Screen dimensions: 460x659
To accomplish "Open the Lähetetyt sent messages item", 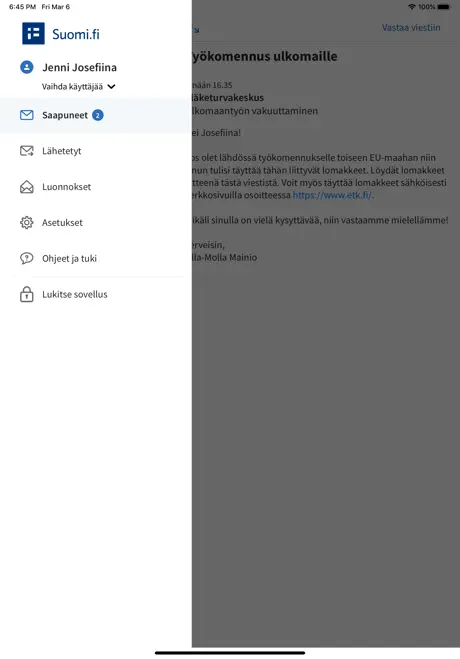I will (96, 151).
